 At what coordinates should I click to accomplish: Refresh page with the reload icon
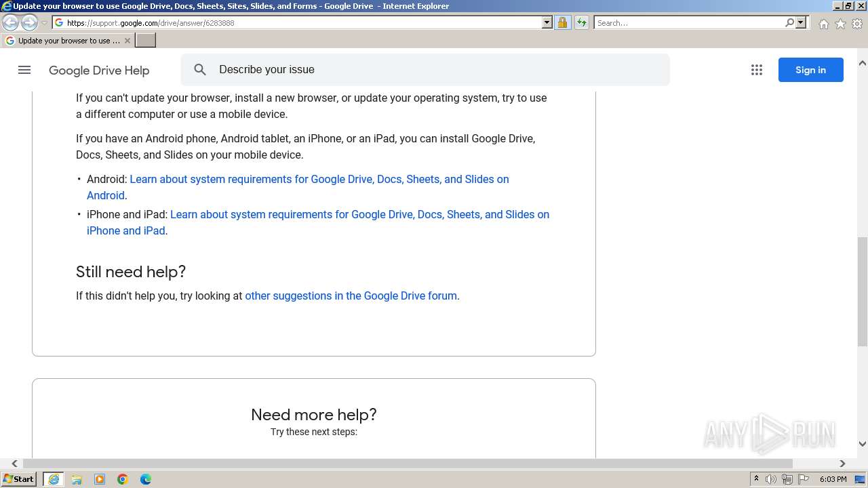point(581,22)
